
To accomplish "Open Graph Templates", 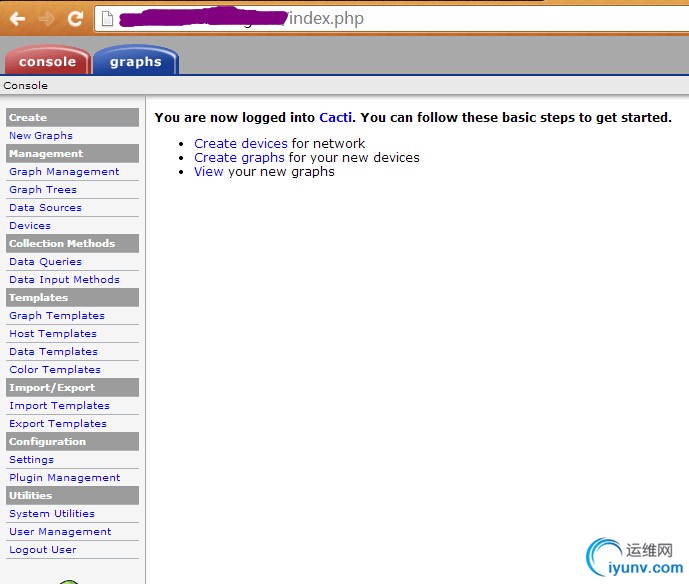I will point(57,316).
